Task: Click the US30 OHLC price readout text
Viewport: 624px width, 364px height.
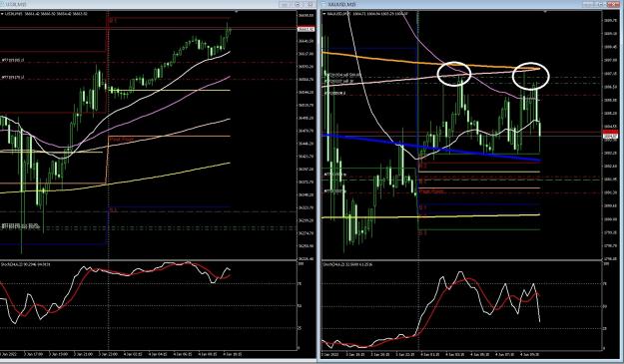Action: coord(56,14)
